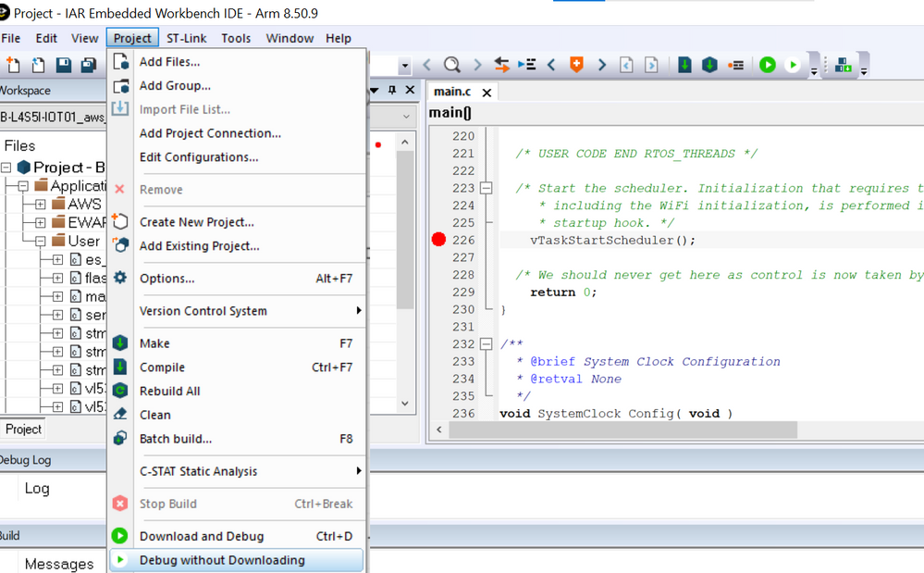Click the workspace scrollbar down arrow
Image resolution: width=924 pixels, height=573 pixels.
pos(405,404)
